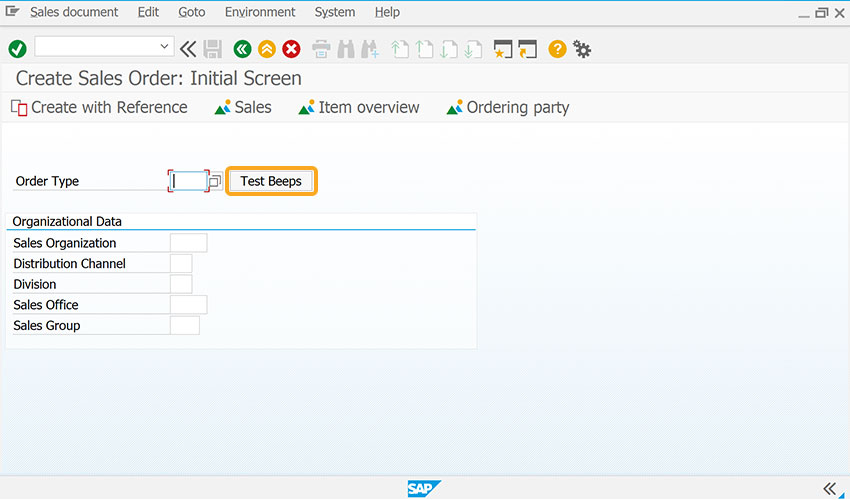850x500 pixels.
Task: Close the SAP window
Action: 840,12
